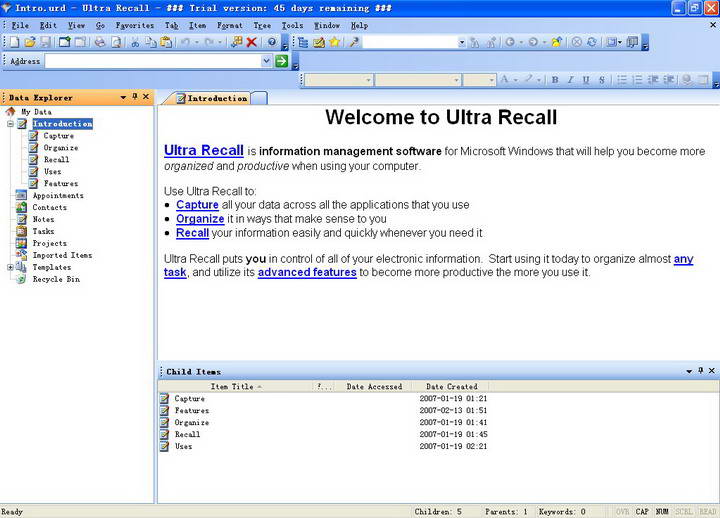Click inside the Address input field
The image size is (720, 518).
pyautogui.click(x=153, y=61)
